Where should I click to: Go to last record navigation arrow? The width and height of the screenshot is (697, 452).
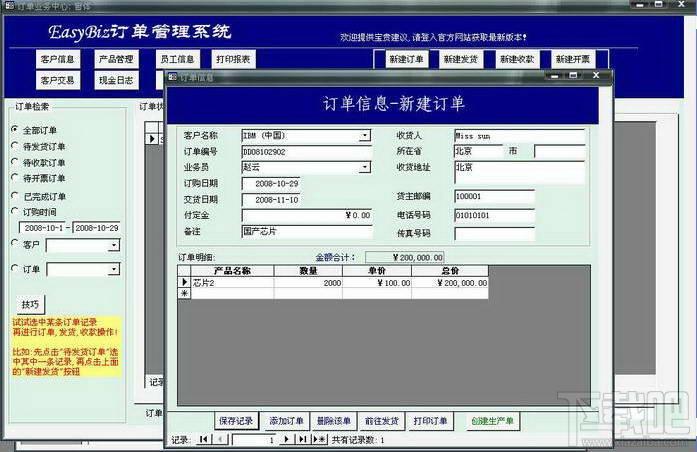[x=303, y=440]
